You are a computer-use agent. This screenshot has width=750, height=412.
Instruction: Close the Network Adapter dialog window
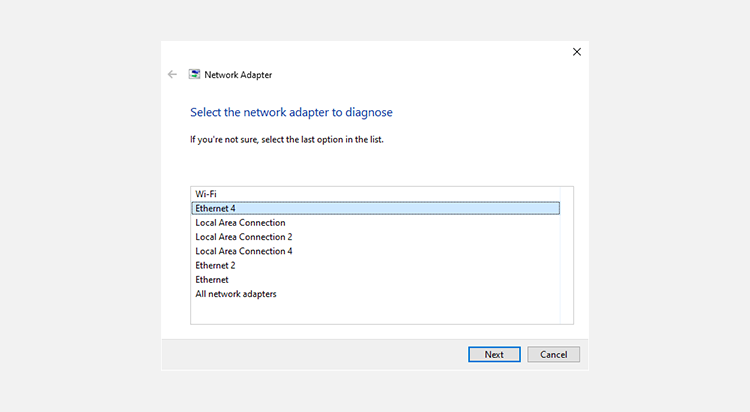click(x=576, y=52)
